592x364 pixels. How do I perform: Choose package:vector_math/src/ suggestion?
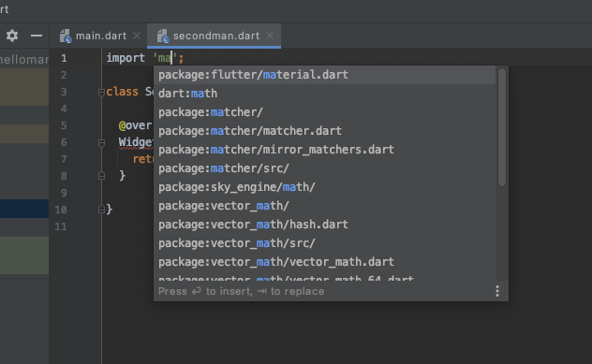point(325,243)
